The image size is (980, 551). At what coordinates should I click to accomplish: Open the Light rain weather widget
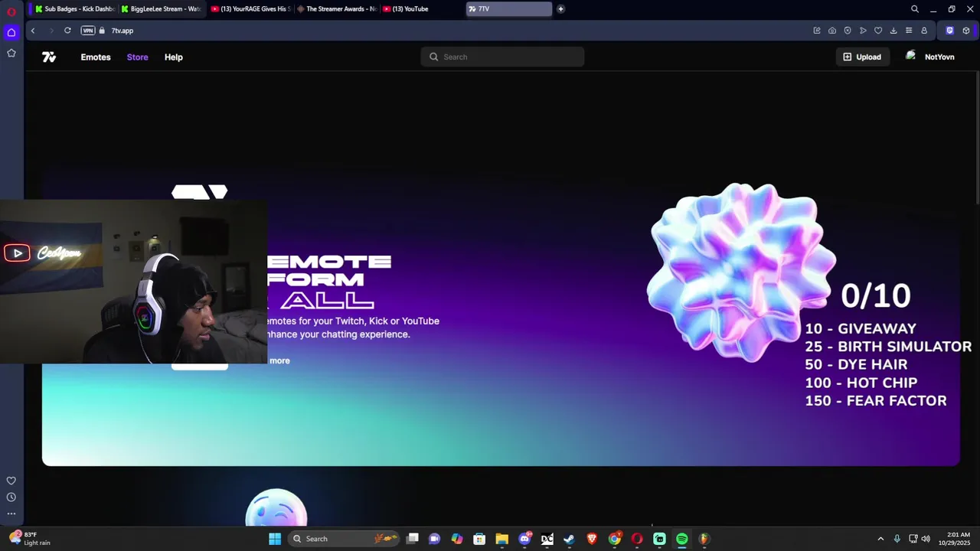coord(29,539)
